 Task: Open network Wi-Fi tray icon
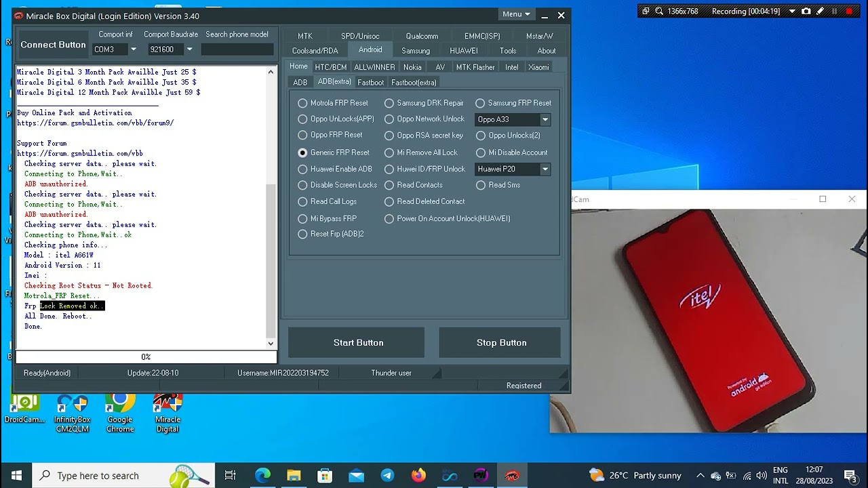pos(746,475)
